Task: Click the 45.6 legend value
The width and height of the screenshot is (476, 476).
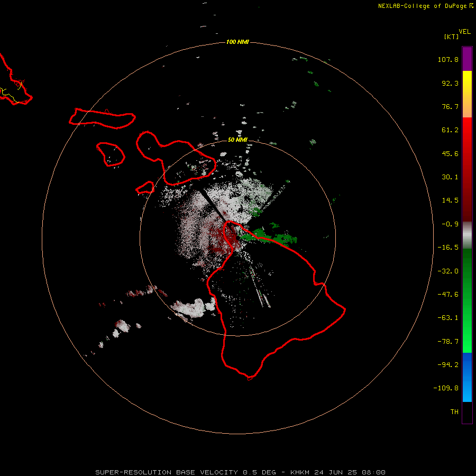Action: click(x=450, y=153)
